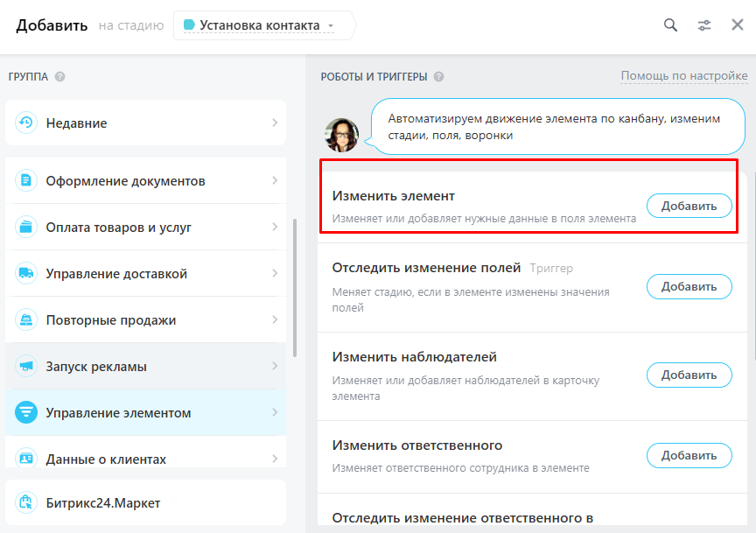Open the stage dropdown Установка контакта

click(259, 25)
